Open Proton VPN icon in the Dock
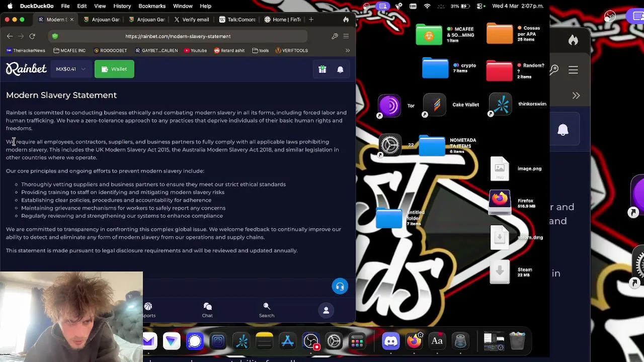Image resolution: width=644 pixels, height=362 pixels. tap(172, 341)
